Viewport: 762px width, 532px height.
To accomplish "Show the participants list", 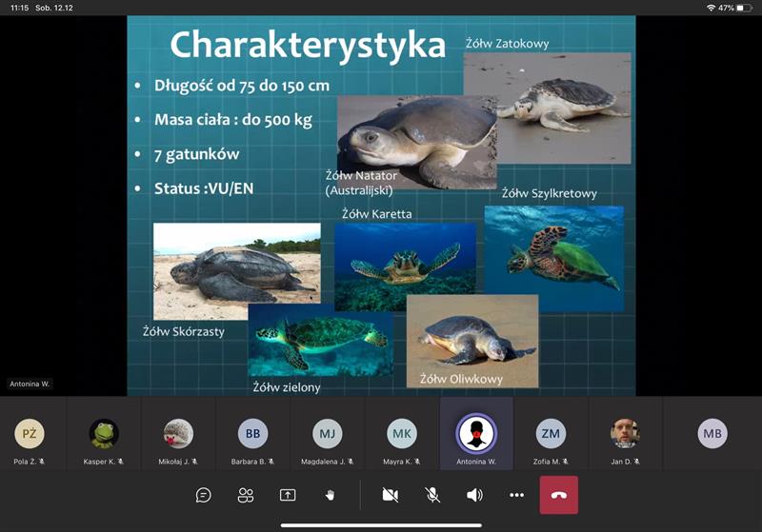I will pyautogui.click(x=246, y=495).
